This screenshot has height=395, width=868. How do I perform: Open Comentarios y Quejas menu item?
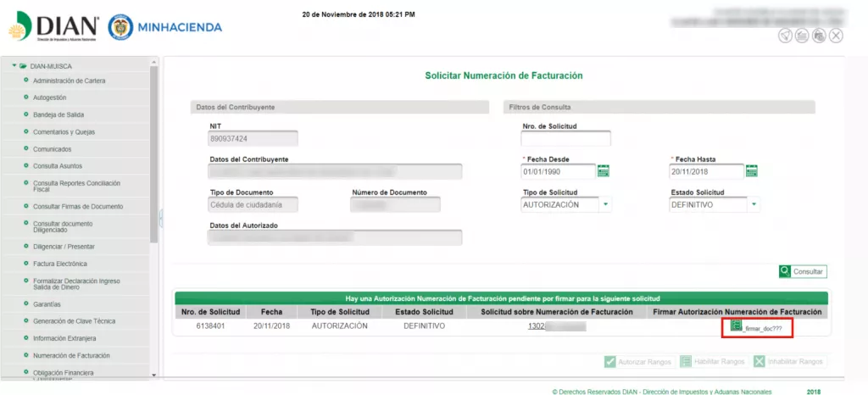tap(64, 132)
